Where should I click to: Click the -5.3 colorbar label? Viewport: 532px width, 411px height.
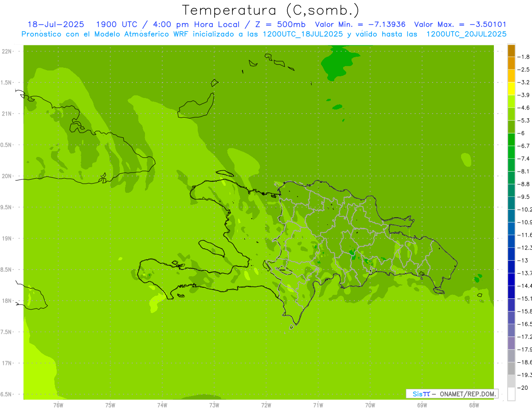pos(524,121)
